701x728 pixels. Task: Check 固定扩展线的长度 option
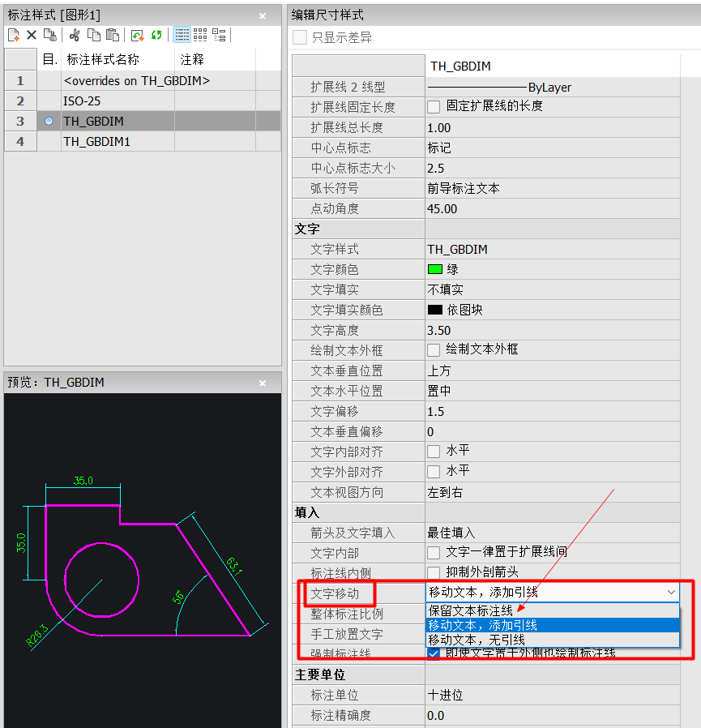[x=434, y=107]
